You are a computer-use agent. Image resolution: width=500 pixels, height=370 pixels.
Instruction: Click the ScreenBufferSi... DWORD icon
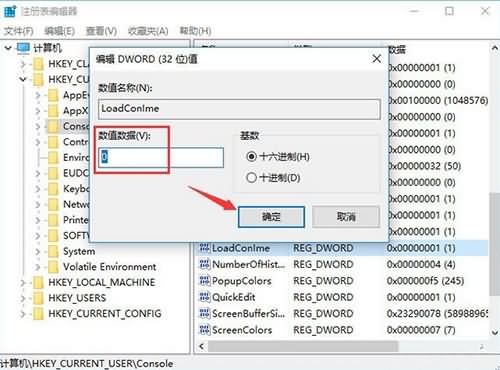point(204,313)
